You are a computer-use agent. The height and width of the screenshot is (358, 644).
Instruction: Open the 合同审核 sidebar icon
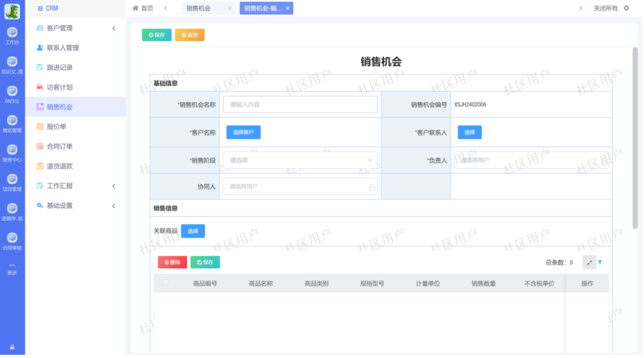(x=12, y=241)
